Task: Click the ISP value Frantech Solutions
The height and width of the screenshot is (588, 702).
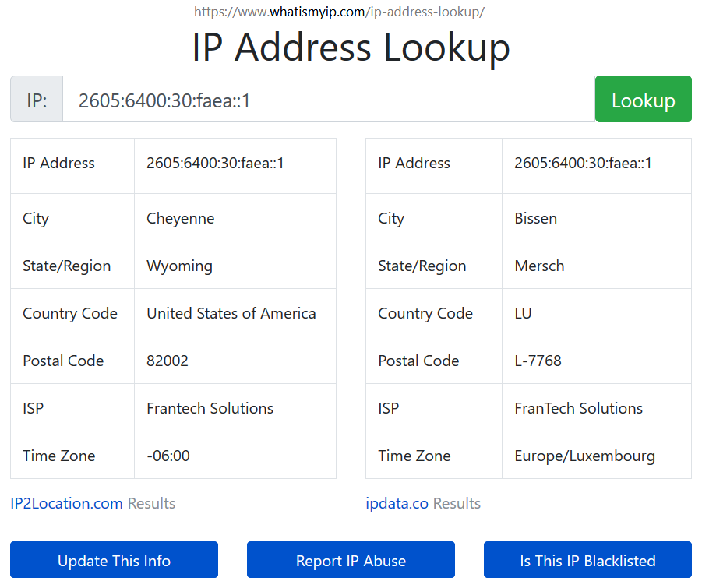Action: 209,408
